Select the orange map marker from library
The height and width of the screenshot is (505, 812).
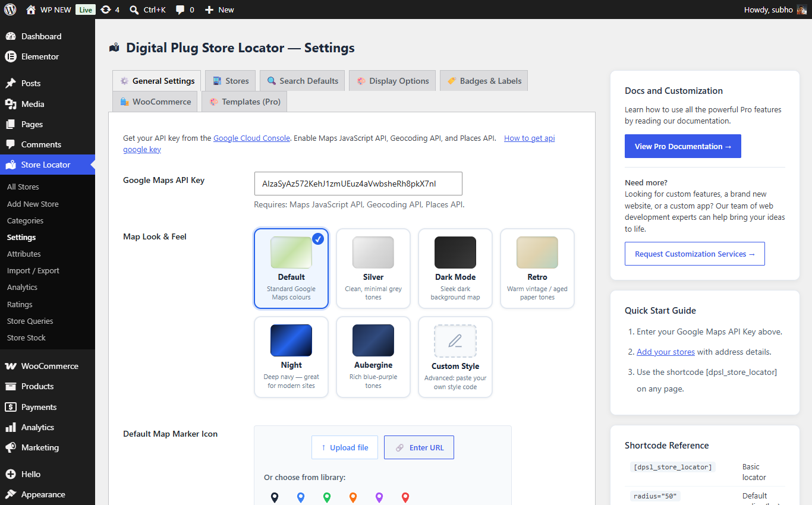(353, 497)
